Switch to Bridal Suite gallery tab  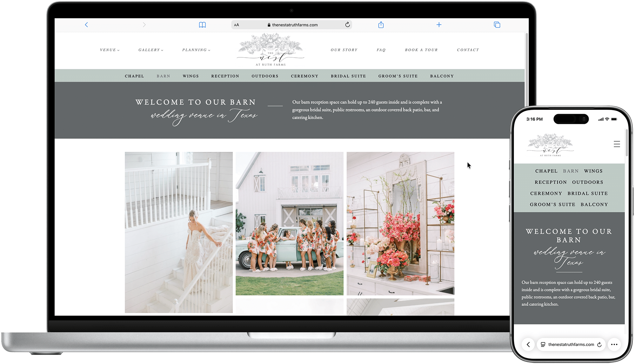point(348,76)
